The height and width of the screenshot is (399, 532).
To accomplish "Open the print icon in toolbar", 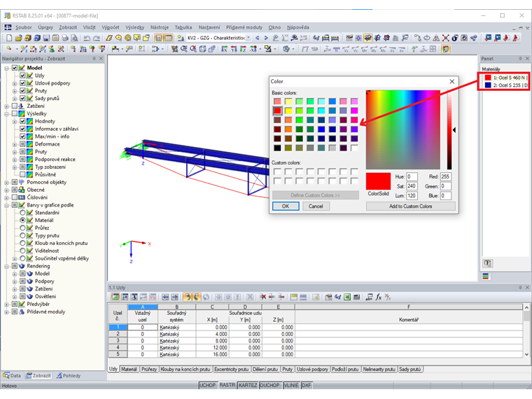I will (65, 38).
